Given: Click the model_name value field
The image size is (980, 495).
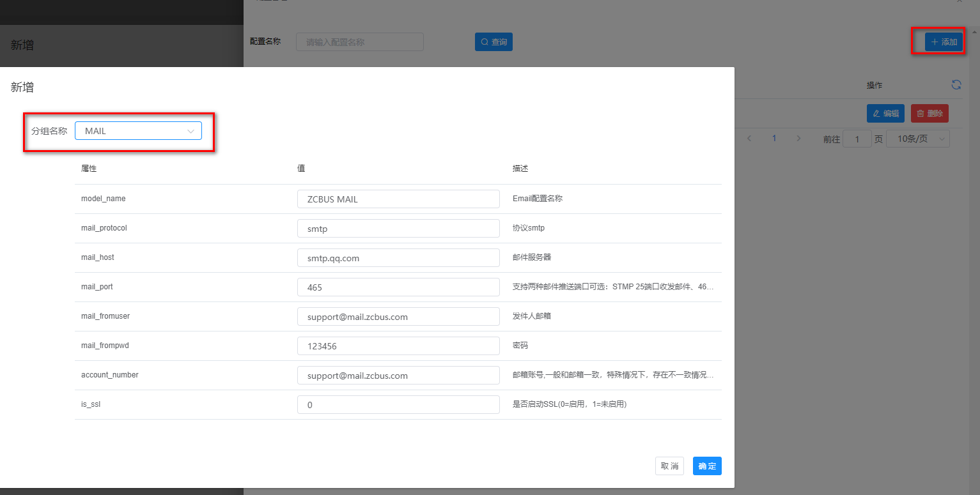Looking at the screenshot, I should point(398,199).
